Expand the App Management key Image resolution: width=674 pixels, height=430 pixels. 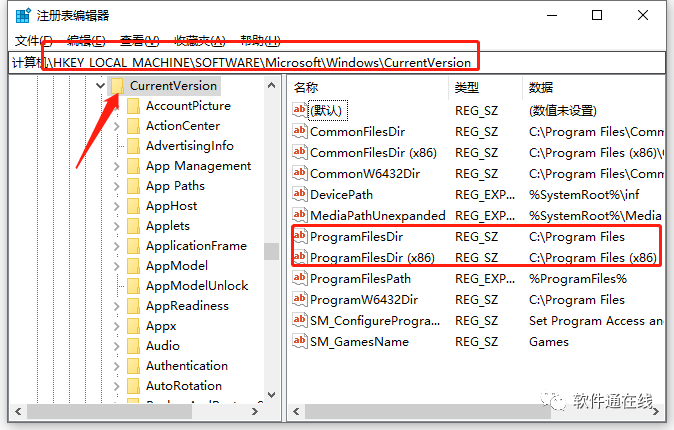pyautogui.click(x=116, y=166)
